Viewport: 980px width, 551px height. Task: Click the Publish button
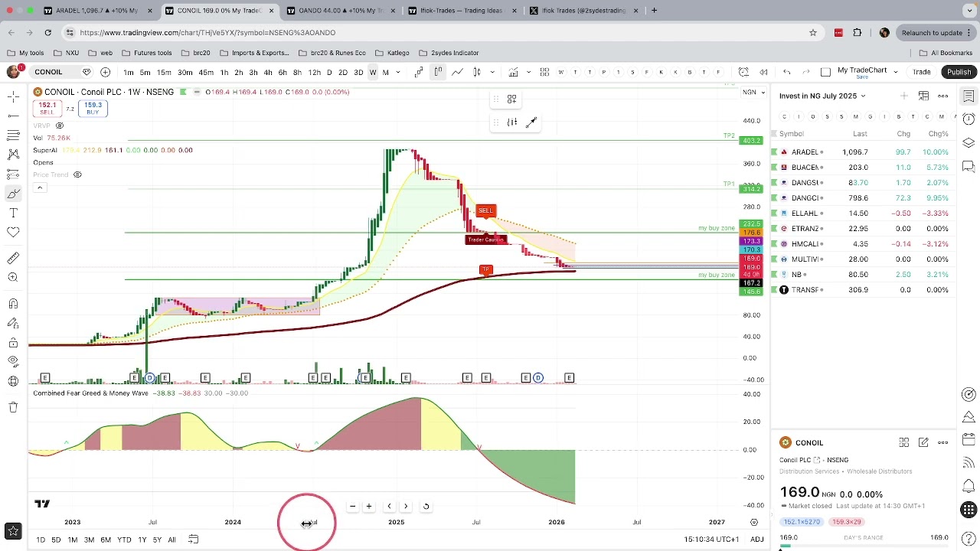point(959,72)
